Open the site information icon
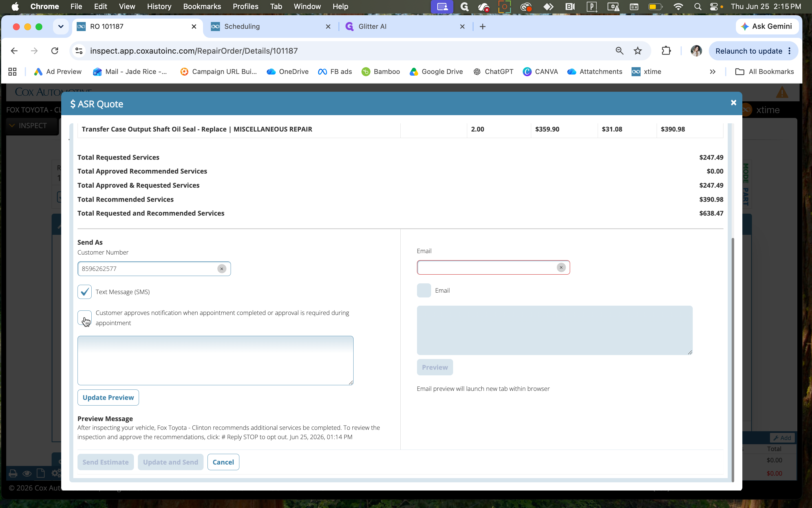 79,51
